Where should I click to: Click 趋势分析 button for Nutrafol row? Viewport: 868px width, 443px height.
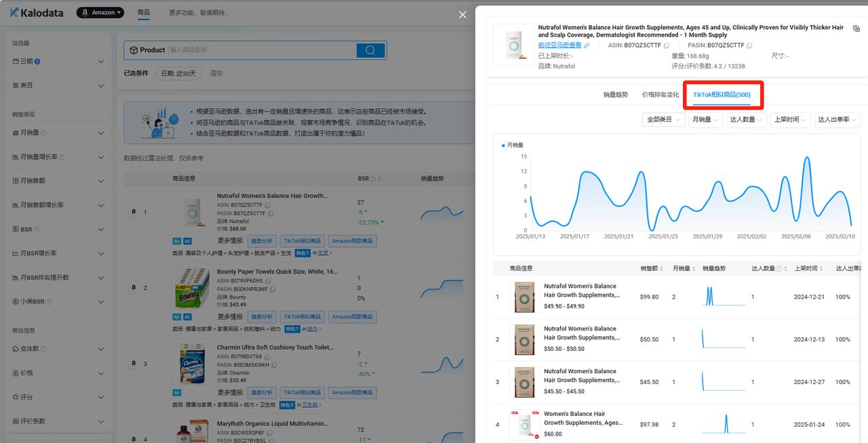(x=261, y=240)
